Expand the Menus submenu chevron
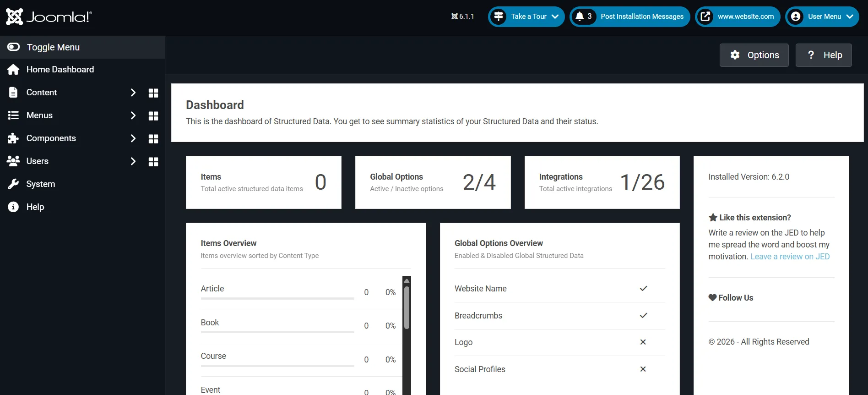 coord(133,115)
